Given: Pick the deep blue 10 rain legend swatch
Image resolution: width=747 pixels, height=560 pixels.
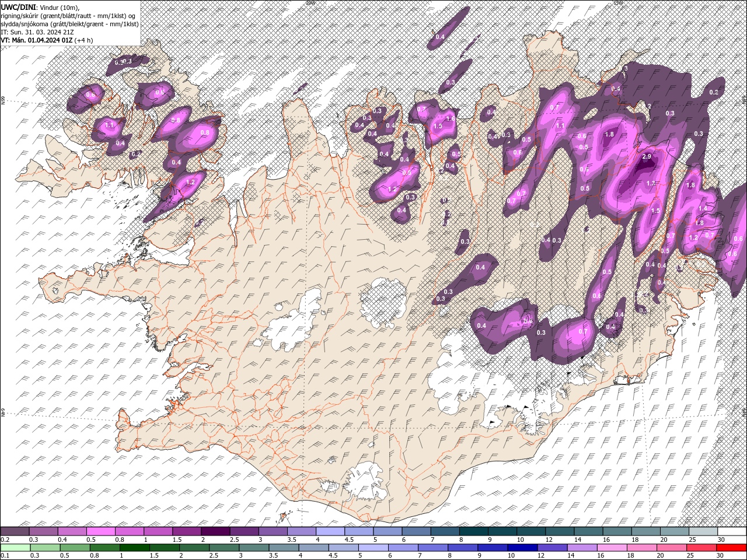Looking at the screenshot, I should (522, 548).
